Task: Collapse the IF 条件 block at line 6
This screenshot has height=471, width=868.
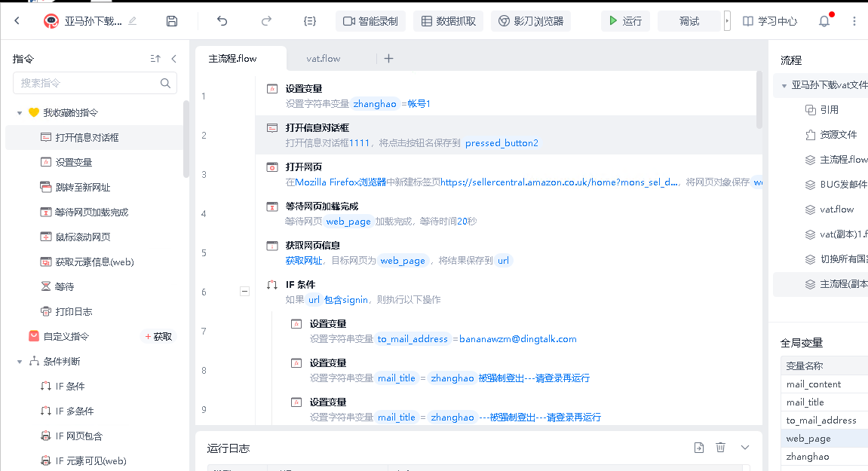Action: click(244, 291)
